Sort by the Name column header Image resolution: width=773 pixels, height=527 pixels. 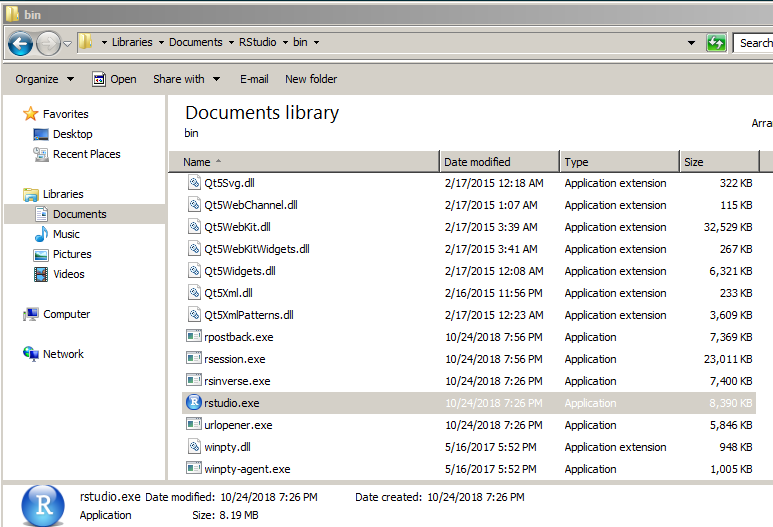[304, 162]
